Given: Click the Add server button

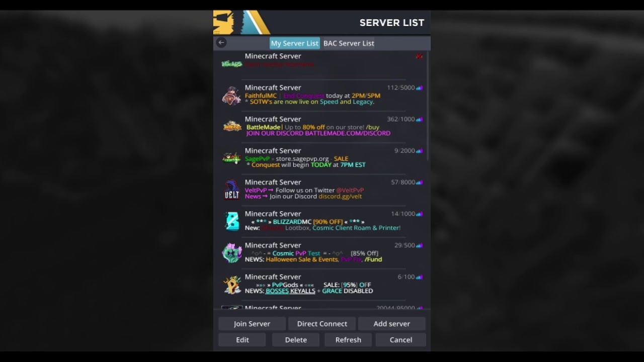Looking at the screenshot, I should tap(391, 324).
